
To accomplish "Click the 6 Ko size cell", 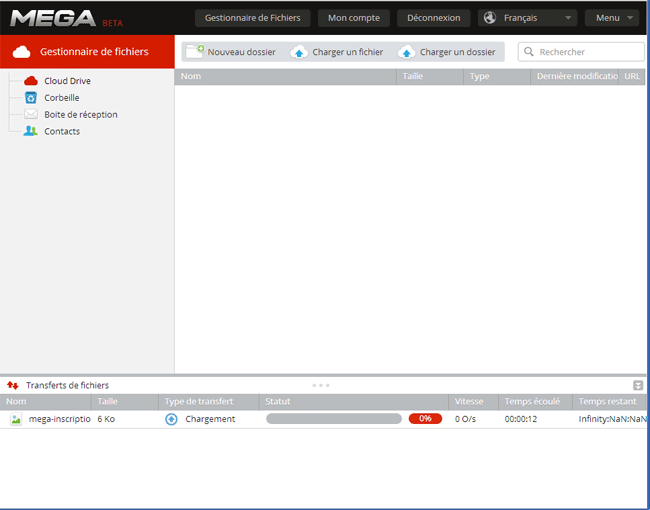I will click(106, 419).
